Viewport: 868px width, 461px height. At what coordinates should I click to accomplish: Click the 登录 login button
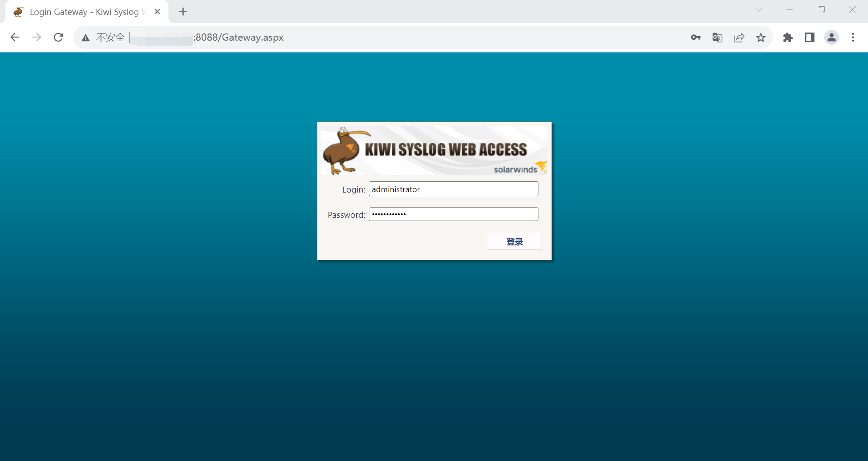(514, 241)
